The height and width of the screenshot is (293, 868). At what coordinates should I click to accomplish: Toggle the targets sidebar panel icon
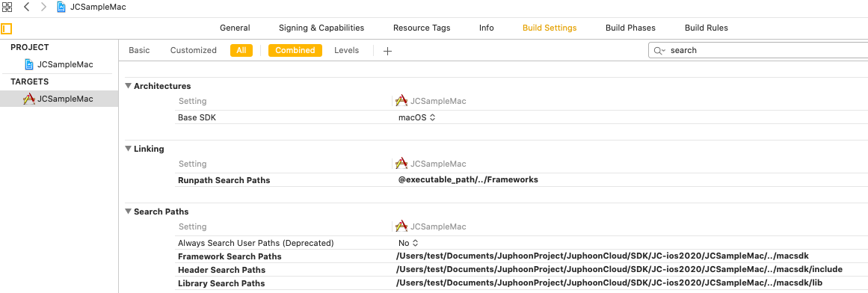pyautogui.click(x=7, y=28)
